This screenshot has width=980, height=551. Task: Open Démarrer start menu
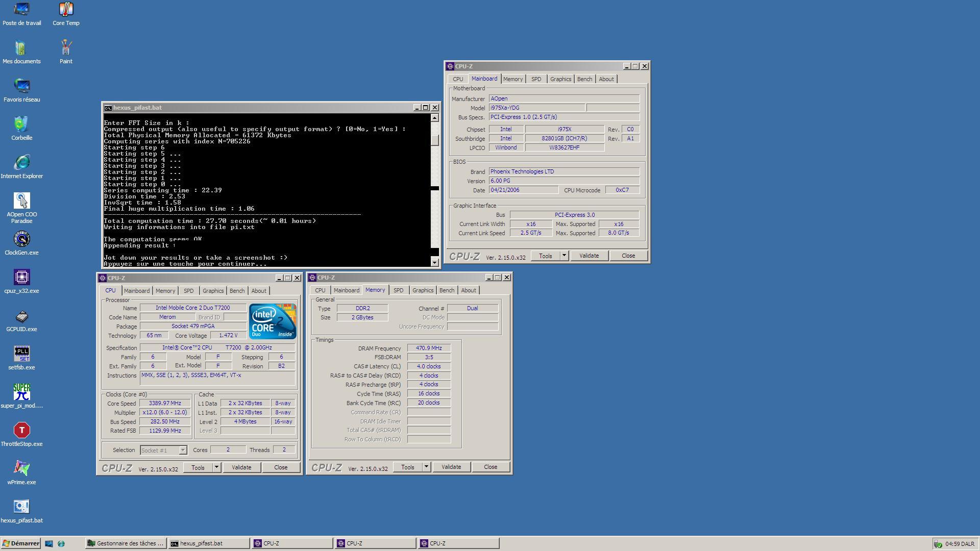pyautogui.click(x=21, y=543)
